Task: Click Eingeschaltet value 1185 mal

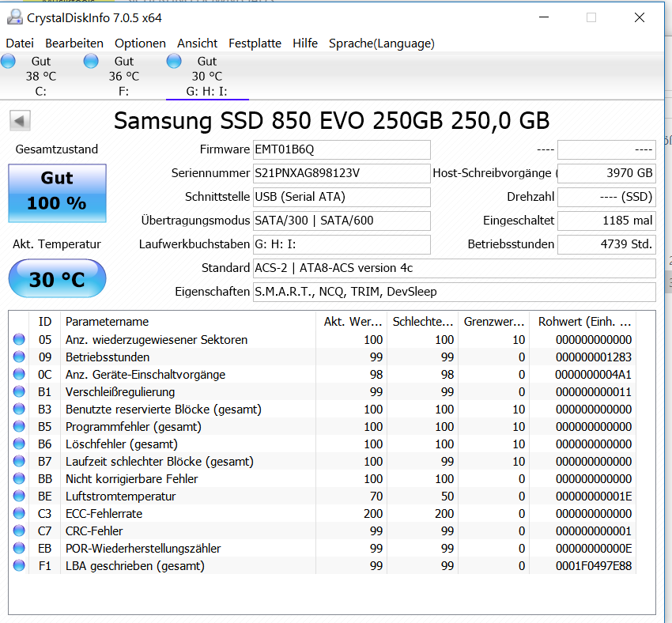Action: click(606, 221)
